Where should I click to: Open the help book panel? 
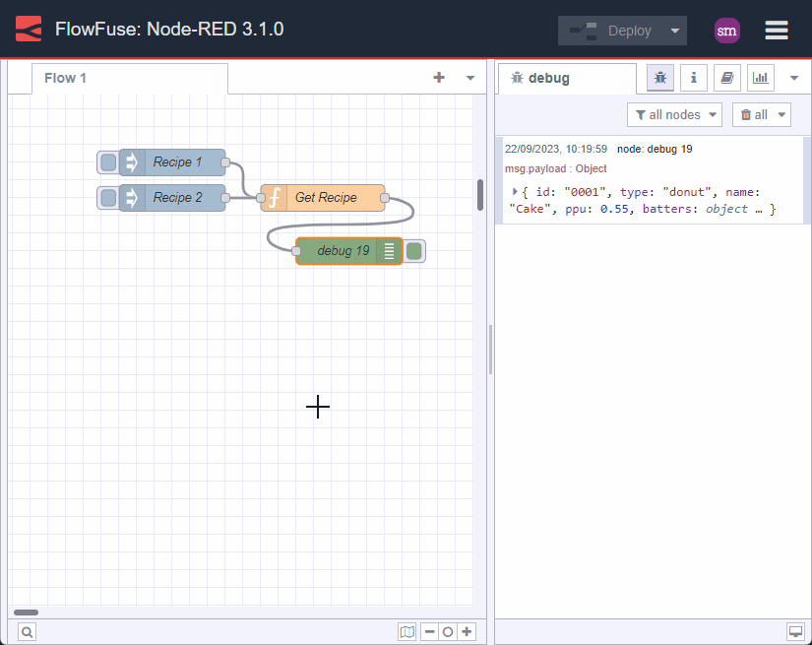[x=726, y=77]
